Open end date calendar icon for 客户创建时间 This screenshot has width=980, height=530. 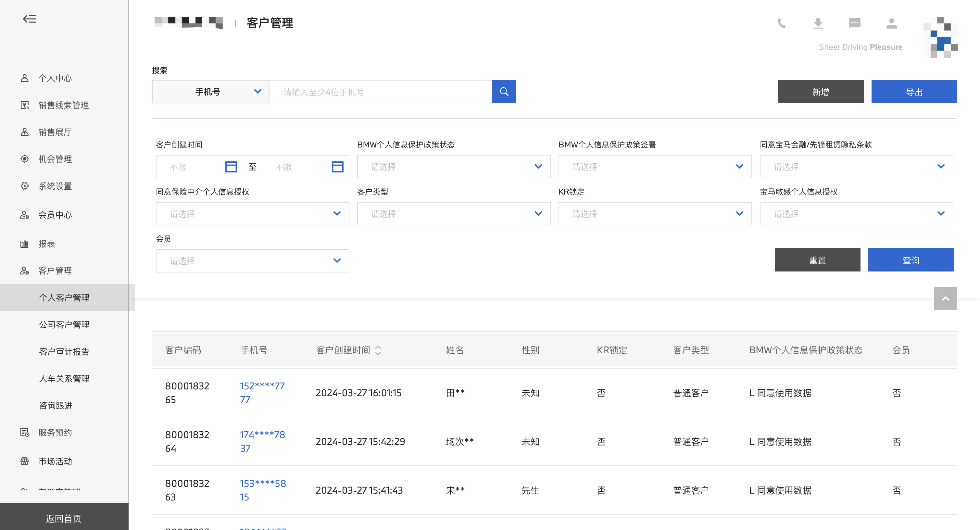click(337, 167)
